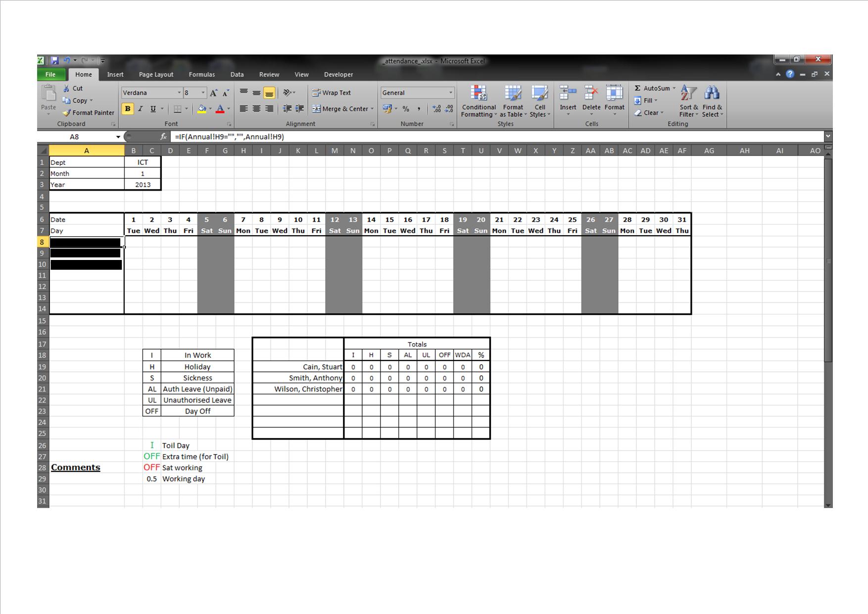This screenshot has height=614, width=868.
Task: Open the font size dropdown
Action: 202,92
